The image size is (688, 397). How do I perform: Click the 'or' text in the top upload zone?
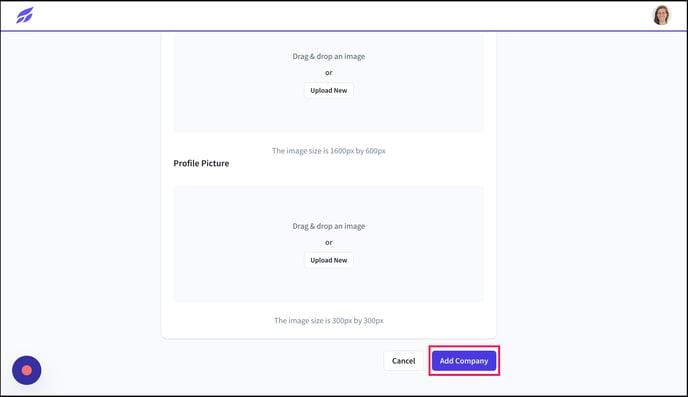[x=329, y=72]
